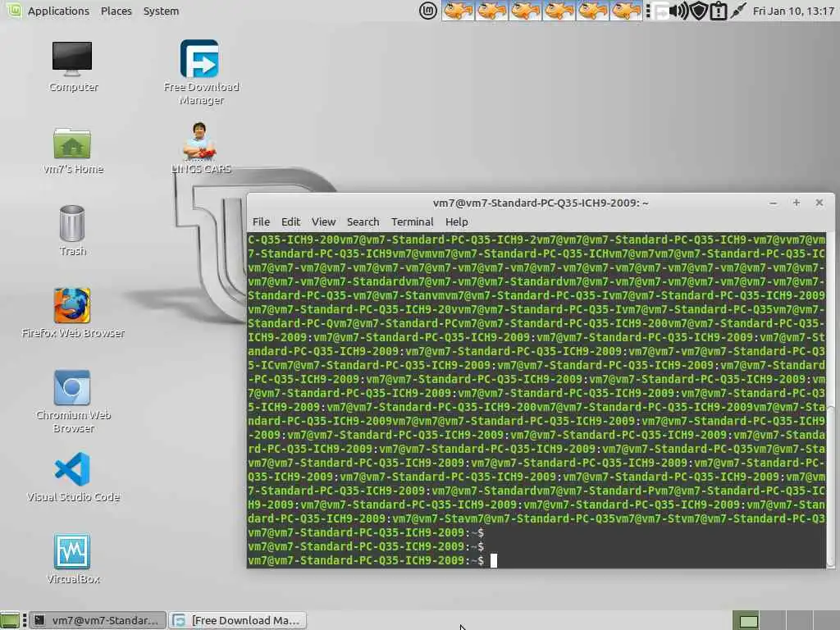Click the clock showing Fri Jan 10, 13:17
Screen dimensions: 840x630
click(793, 11)
